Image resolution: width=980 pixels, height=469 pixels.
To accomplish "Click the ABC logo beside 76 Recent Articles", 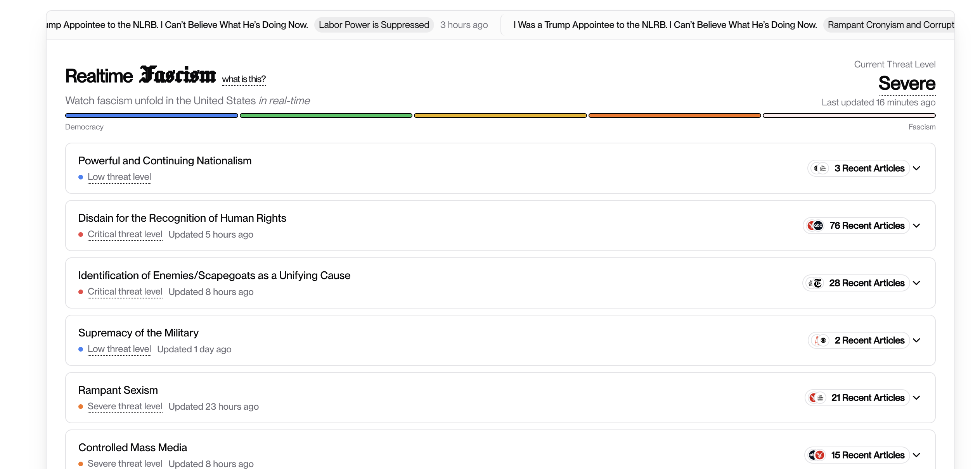I will [818, 226].
